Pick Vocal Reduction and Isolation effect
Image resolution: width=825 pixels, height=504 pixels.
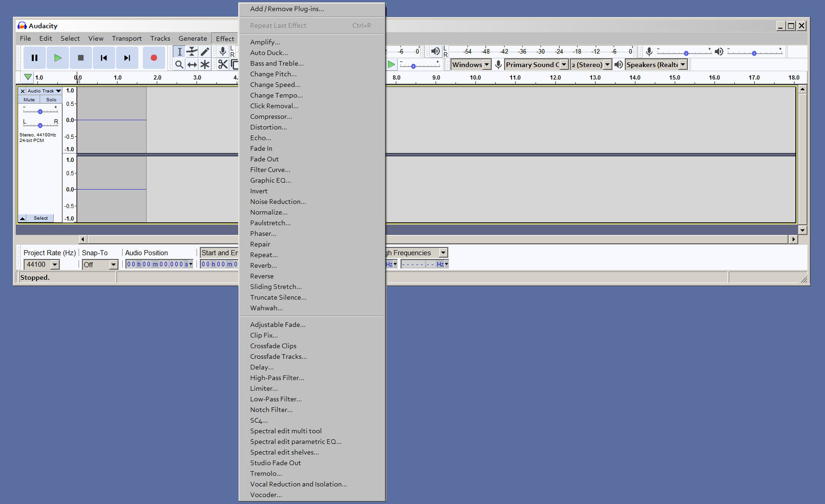312,484
